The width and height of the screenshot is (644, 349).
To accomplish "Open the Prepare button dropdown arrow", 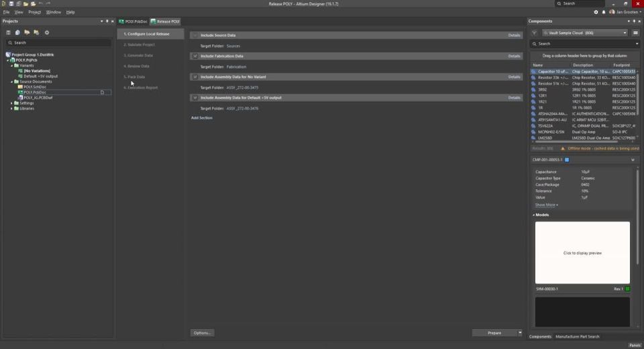I will click(x=520, y=333).
